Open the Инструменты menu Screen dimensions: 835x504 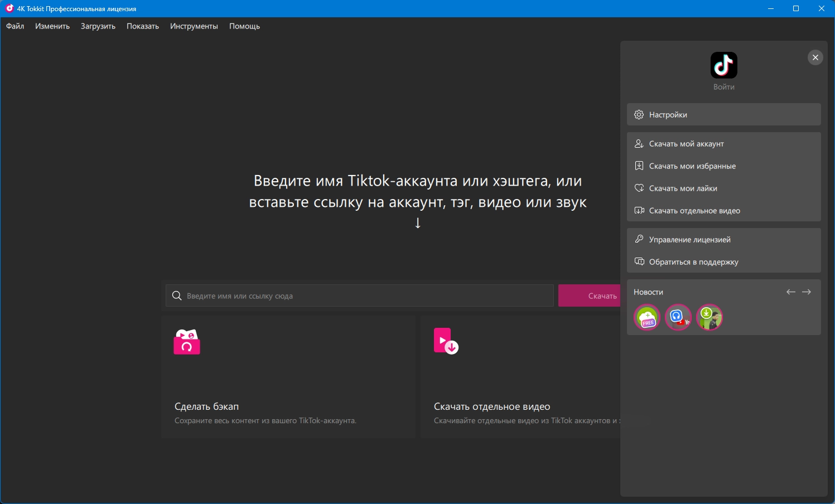click(194, 26)
